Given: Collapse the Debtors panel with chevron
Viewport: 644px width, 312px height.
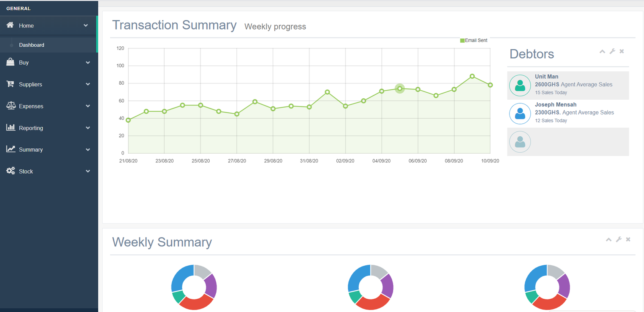Looking at the screenshot, I should 602,51.
